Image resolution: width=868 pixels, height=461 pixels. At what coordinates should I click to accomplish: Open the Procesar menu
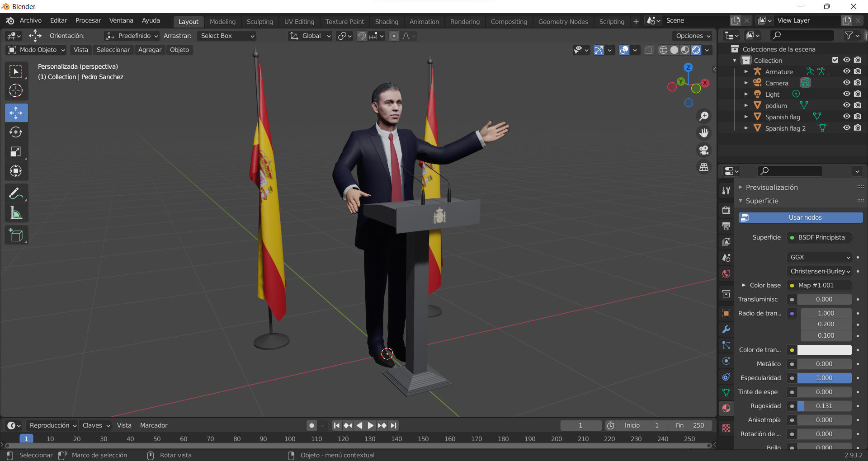[88, 21]
